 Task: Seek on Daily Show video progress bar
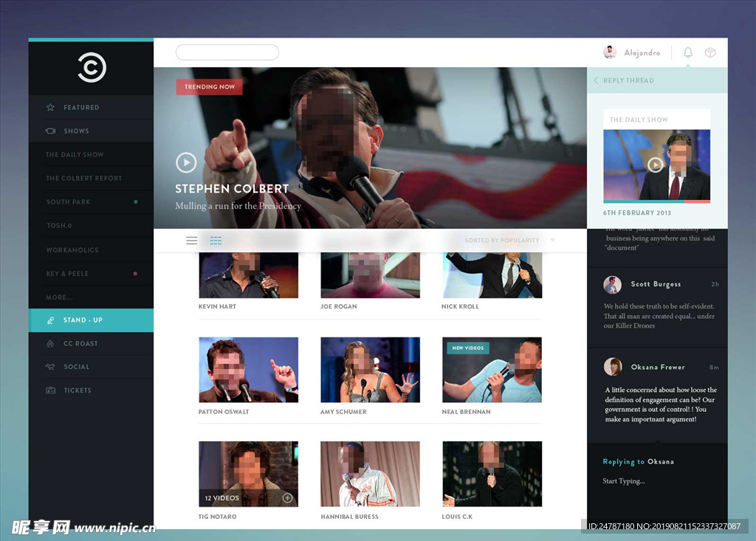656,201
